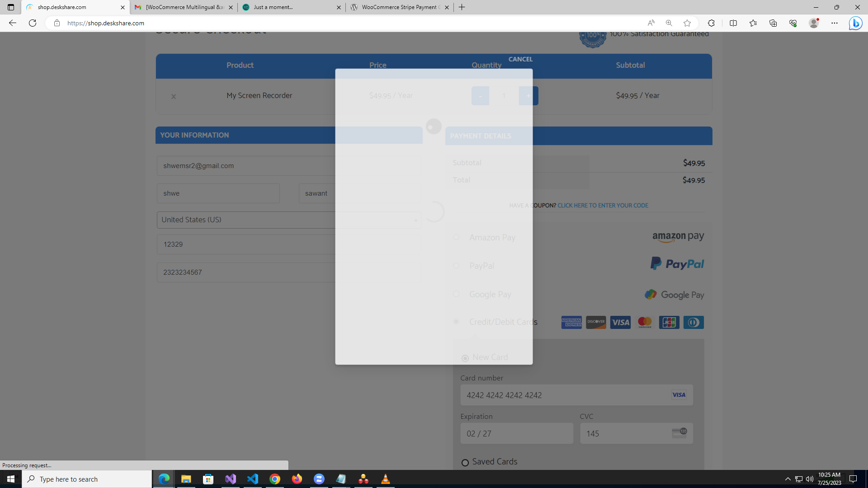Open Browser essentials

point(793,23)
